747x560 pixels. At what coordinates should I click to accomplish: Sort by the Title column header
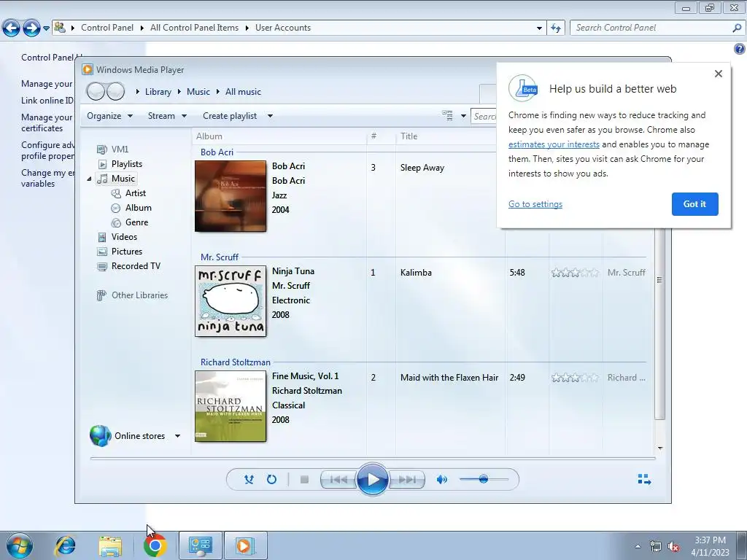446,136
